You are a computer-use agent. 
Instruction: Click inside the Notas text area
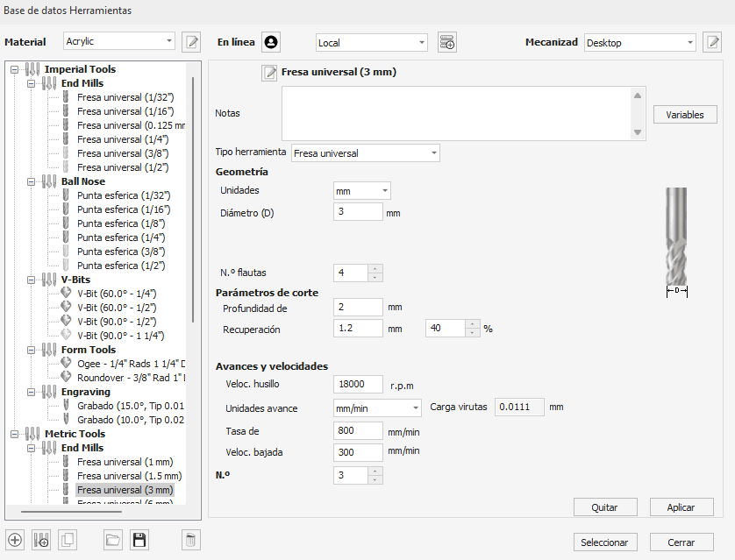[x=457, y=113]
